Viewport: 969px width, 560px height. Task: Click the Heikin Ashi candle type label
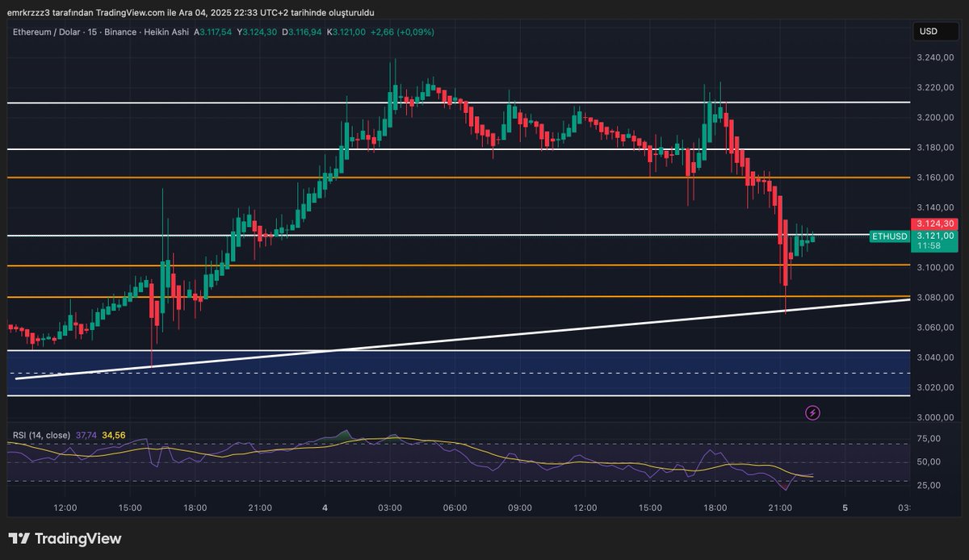(x=166, y=32)
